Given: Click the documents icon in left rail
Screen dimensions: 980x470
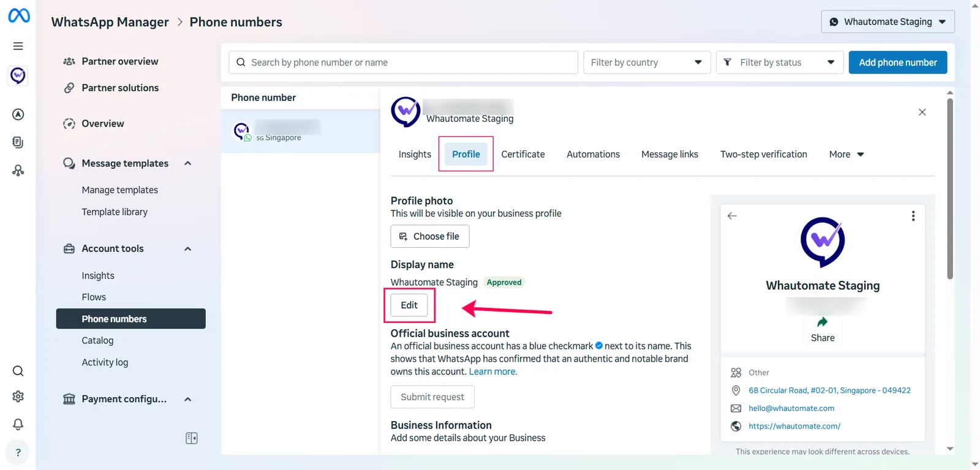Looking at the screenshot, I should [18, 142].
